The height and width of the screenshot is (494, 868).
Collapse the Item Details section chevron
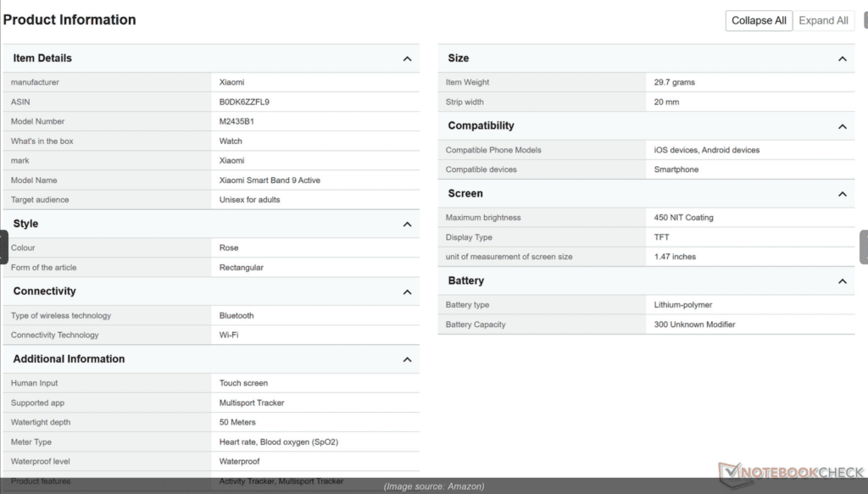[407, 58]
